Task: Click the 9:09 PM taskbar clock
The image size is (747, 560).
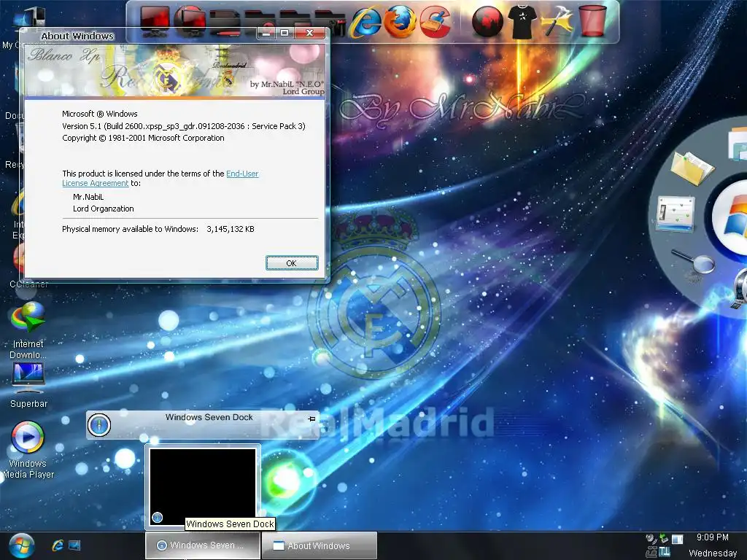Action: [x=712, y=537]
